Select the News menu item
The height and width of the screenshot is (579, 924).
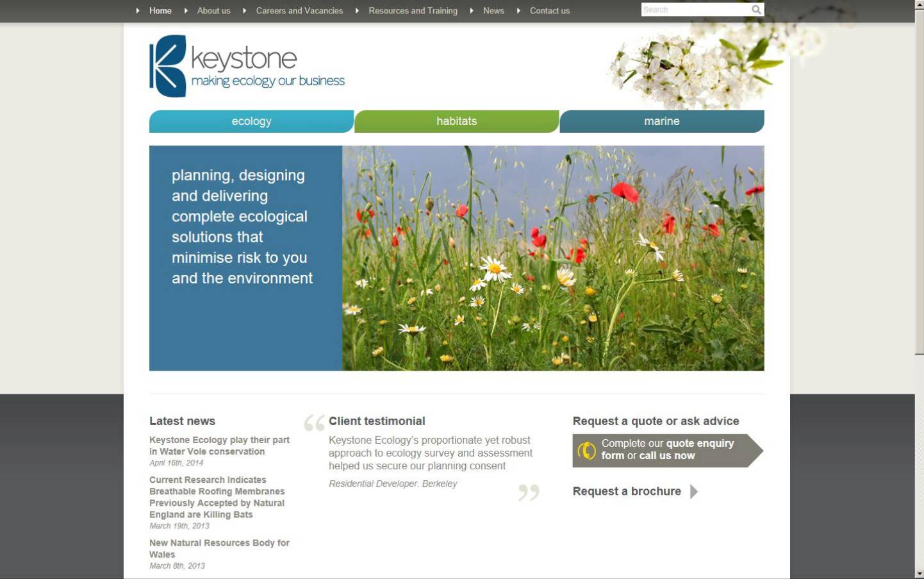coord(493,10)
